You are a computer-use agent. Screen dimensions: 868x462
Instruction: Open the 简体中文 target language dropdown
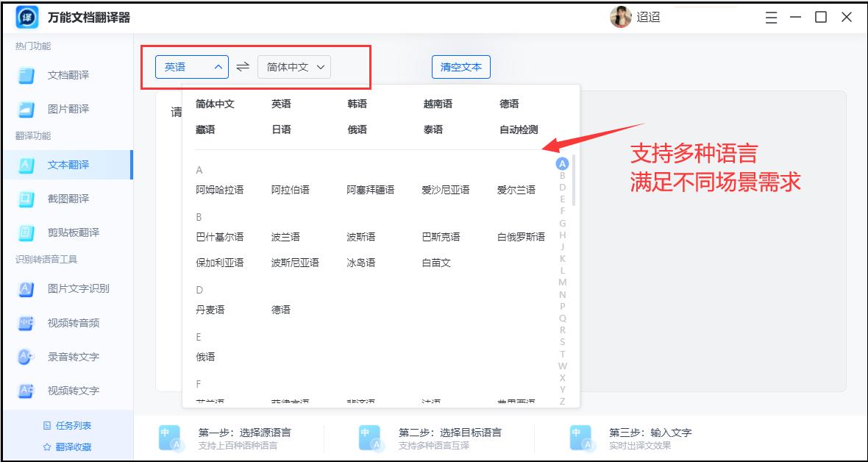tap(294, 66)
